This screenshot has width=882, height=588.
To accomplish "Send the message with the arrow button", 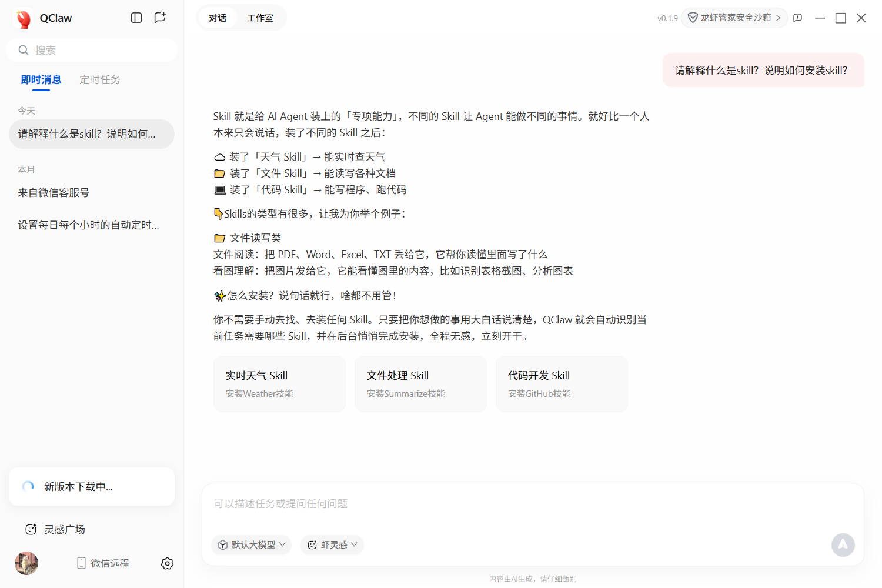I will [843, 545].
